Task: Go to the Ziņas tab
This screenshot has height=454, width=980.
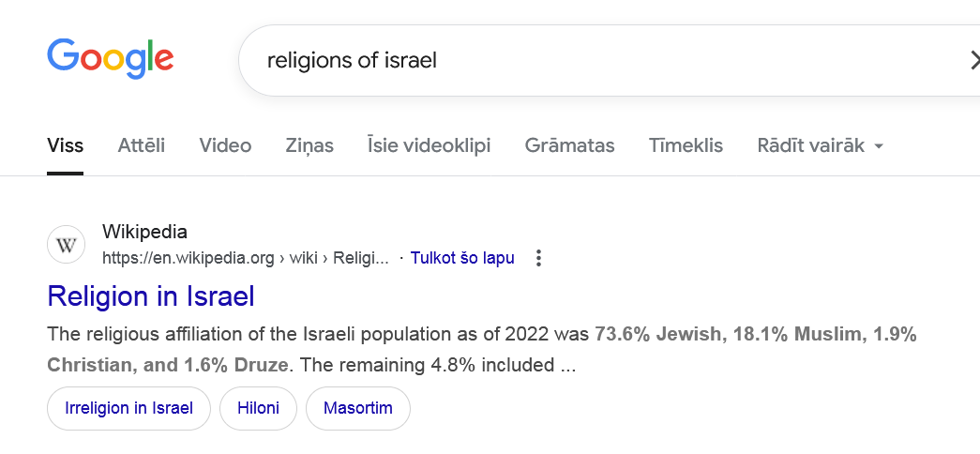Action: tap(309, 145)
